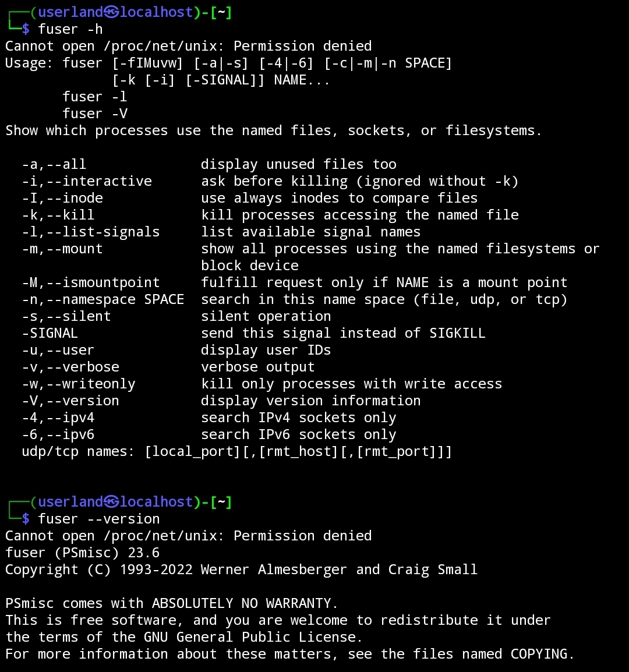Click the "fuser --version" command text
629x672 pixels.
point(98,519)
